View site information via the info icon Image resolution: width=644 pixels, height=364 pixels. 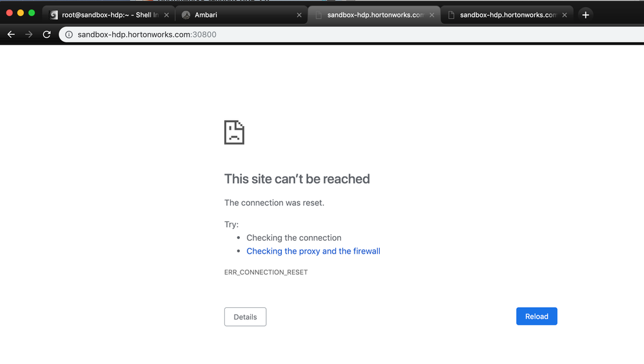click(x=69, y=35)
